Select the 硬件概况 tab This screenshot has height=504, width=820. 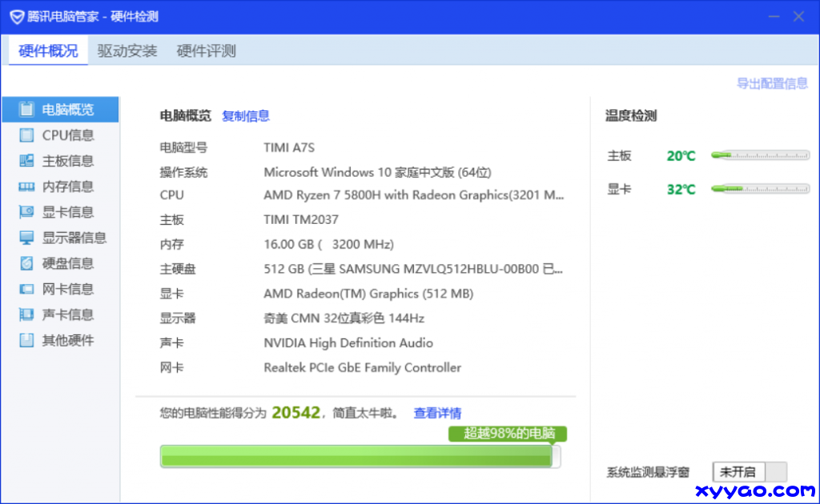[x=48, y=51]
